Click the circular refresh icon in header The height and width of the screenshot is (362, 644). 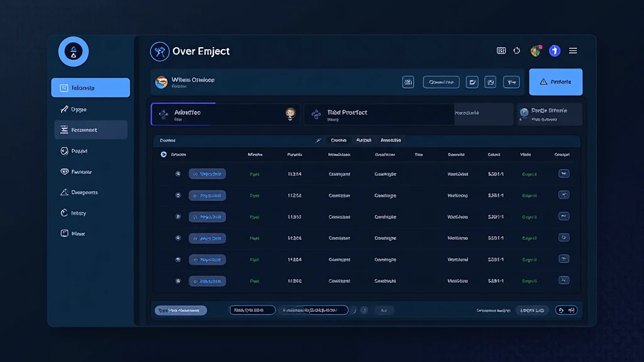coord(517,51)
